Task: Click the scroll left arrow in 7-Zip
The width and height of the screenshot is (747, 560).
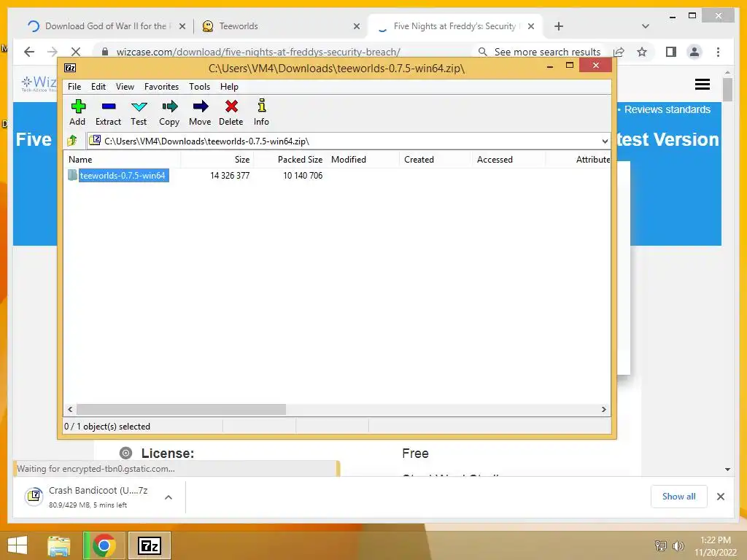Action: 70,410
